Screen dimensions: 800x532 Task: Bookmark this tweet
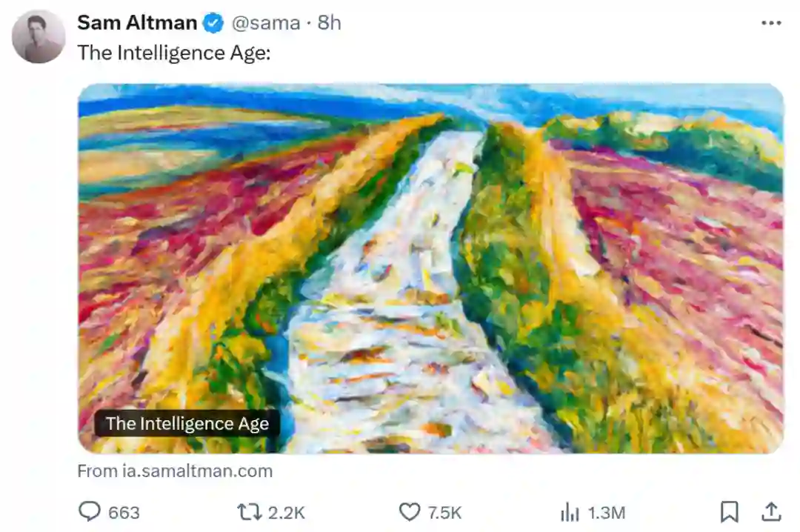729,512
